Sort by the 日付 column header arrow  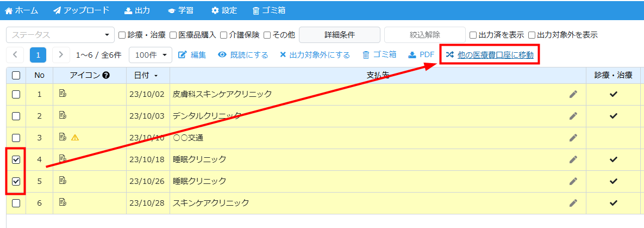pyautogui.click(x=157, y=76)
